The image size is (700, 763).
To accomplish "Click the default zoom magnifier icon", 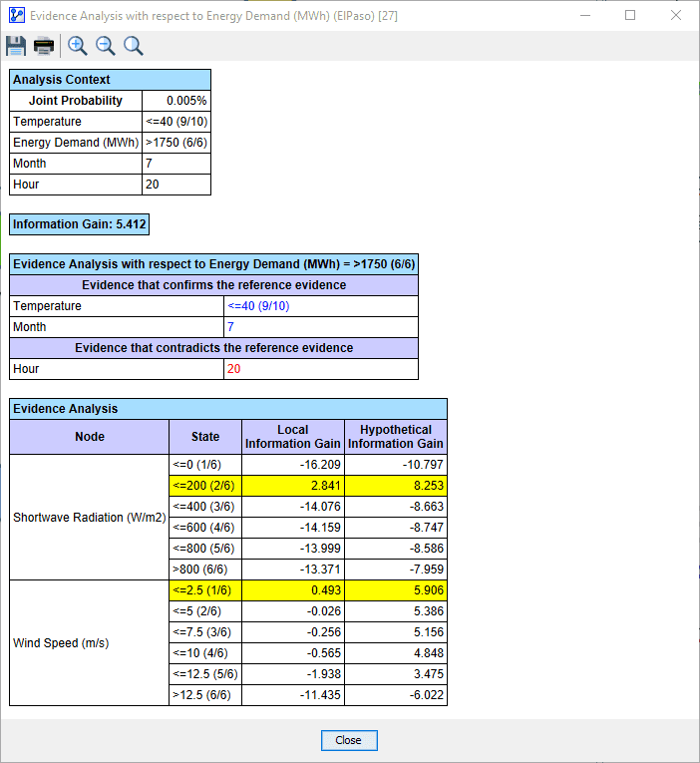I will coord(134,46).
